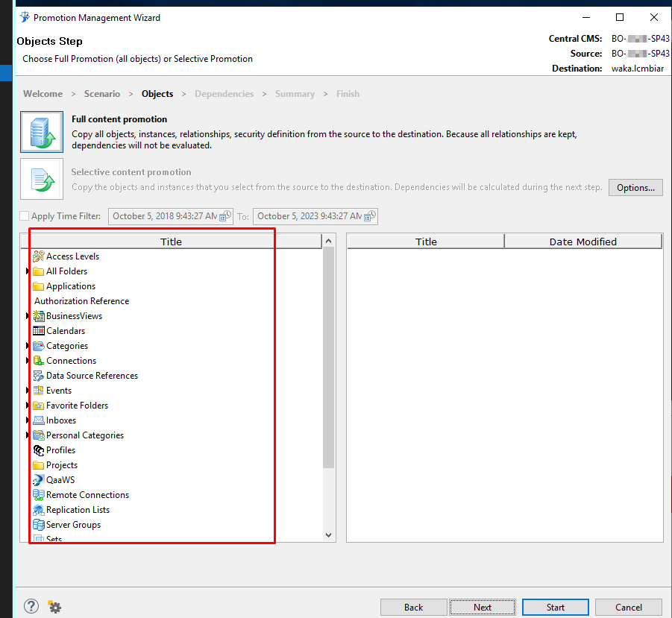Expand the Events tree node
672x618 pixels.
pyautogui.click(x=28, y=391)
